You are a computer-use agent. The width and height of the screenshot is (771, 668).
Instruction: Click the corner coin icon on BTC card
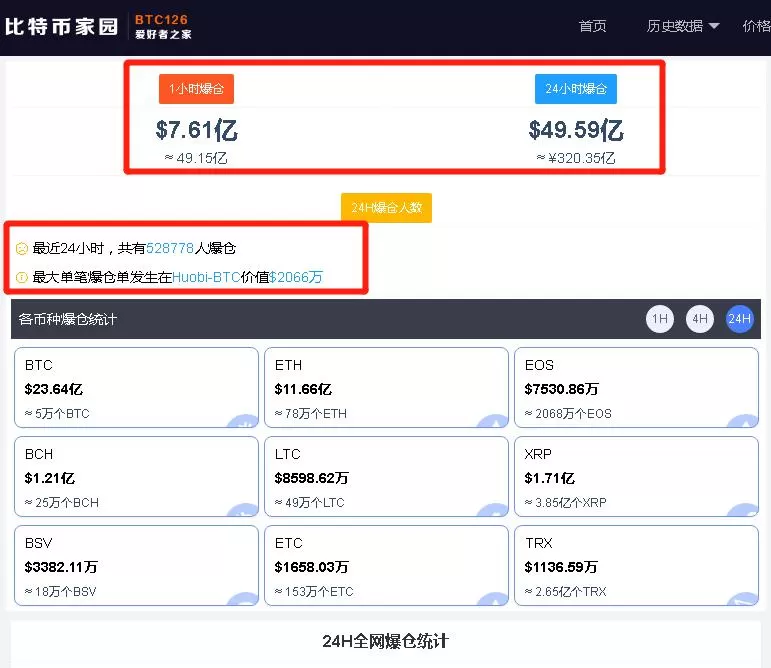pyautogui.click(x=242, y=421)
